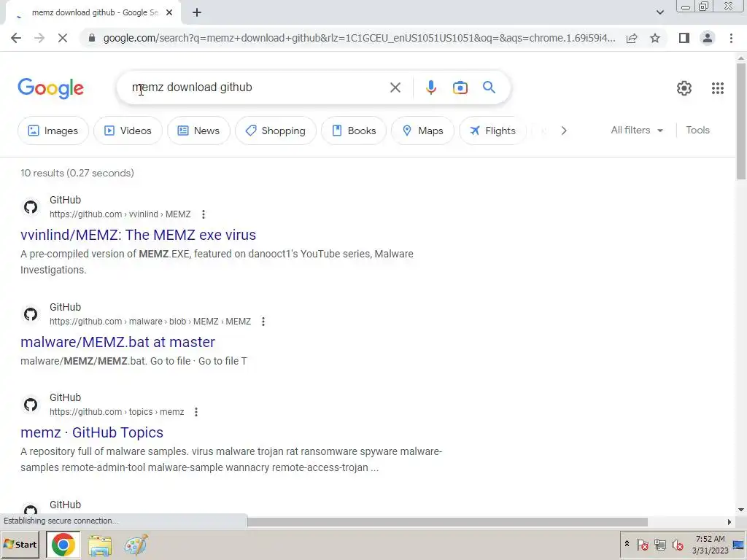Click the padlock site info icon
Screen dimensions: 747x560
(x=92, y=38)
